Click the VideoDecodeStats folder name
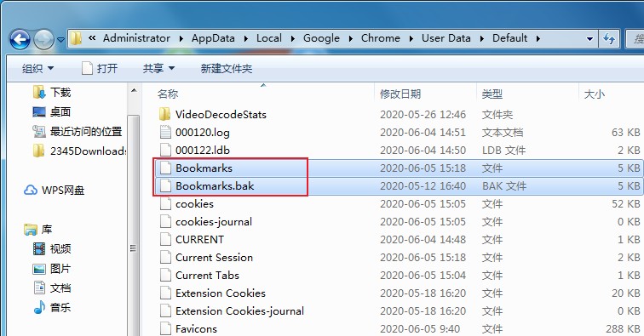This screenshot has height=336, width=644. point(221,114)
